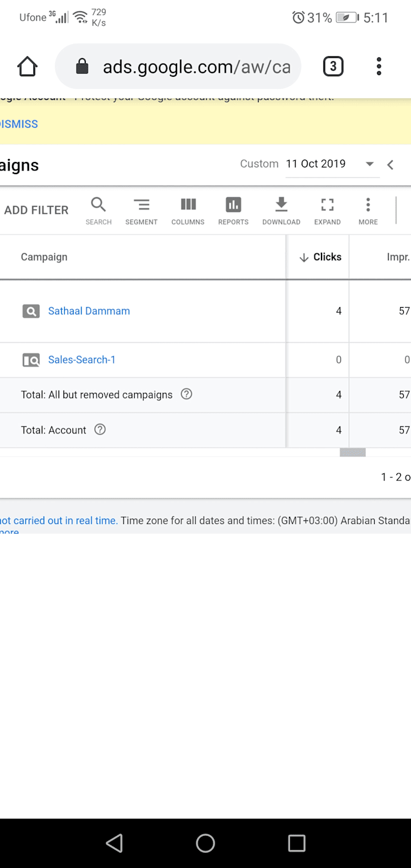
Task: Show help for Total: Account
Action: coord(100,430)
